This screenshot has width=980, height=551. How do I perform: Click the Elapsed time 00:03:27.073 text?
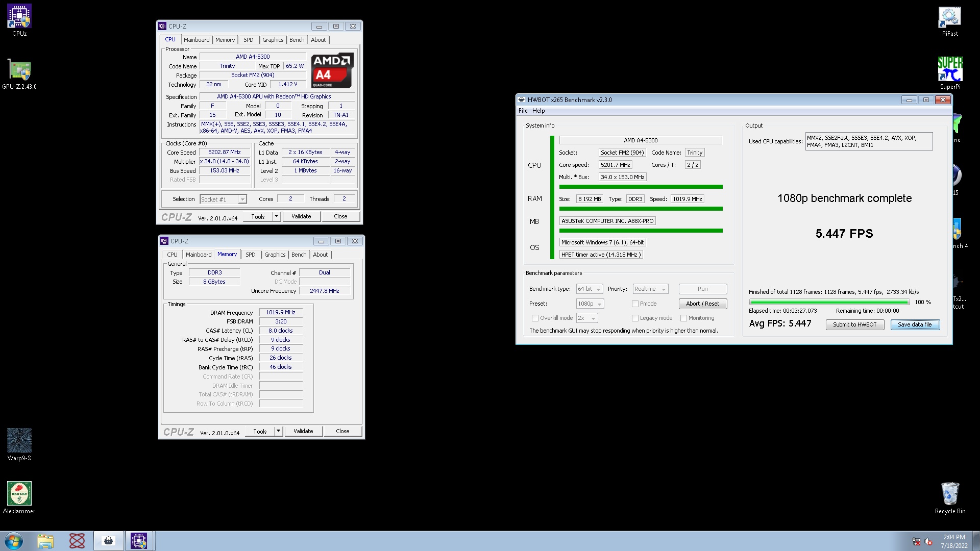(782, 311)
